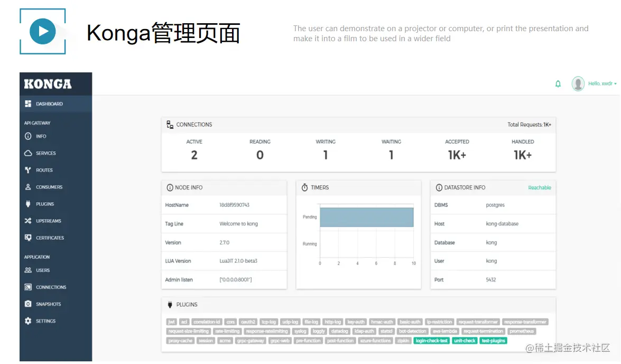Click the unit-check plugin tag
The width and height of the screenshot is (621, 364).
pos(465,341)
